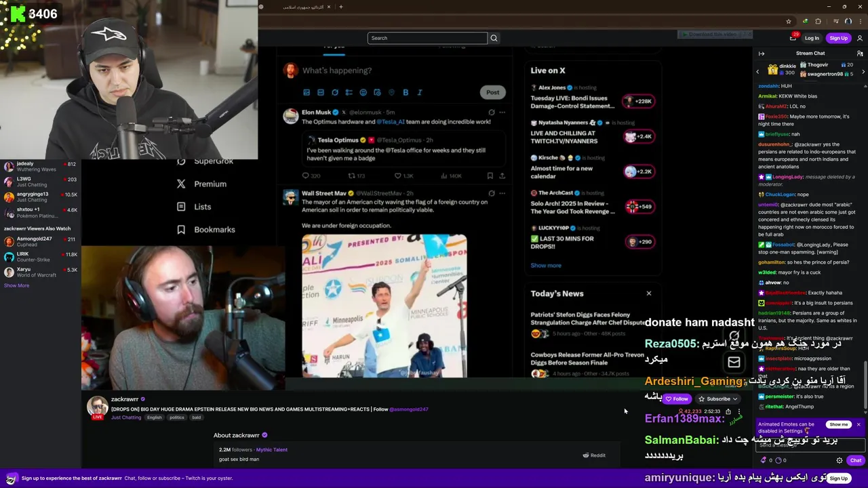
Task: Open the Twitch notifications inbox icon
Action: pos(793,38)
